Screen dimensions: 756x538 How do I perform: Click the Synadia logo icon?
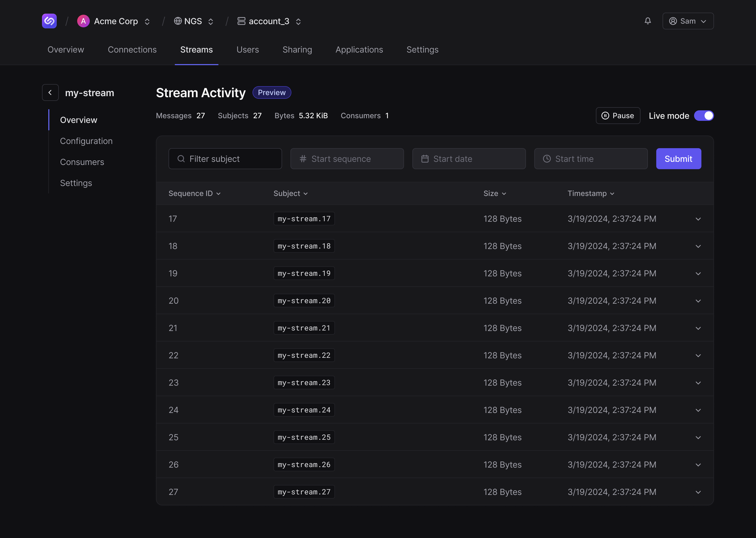click(x=49, y=21)
